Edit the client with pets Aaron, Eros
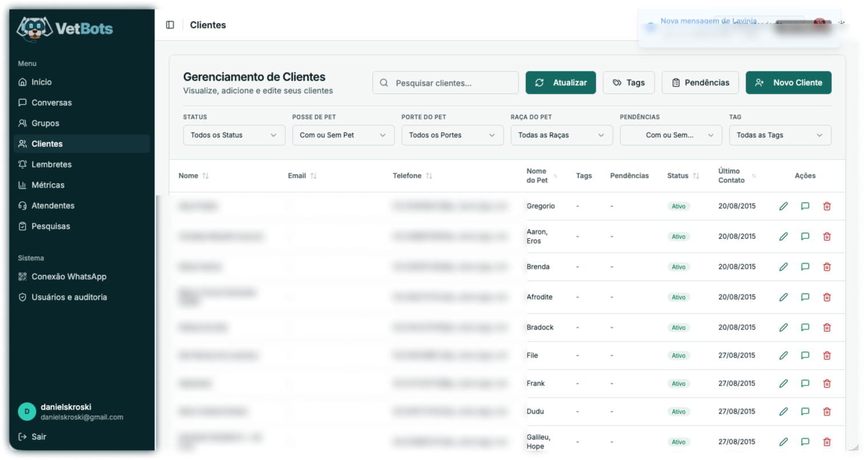This screenshot has height=460, width=868. coord(783,236)
